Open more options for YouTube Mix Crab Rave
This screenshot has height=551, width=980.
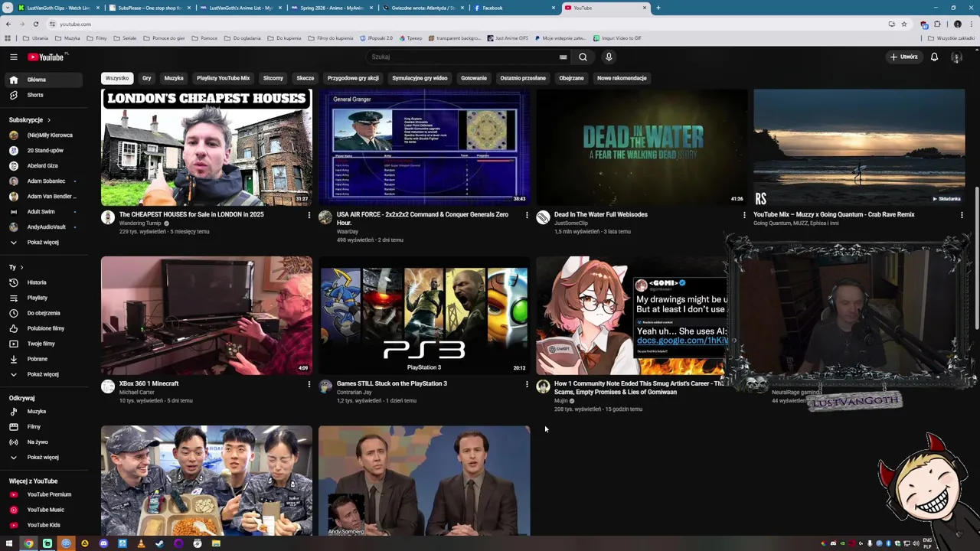(x=962, y=216)
